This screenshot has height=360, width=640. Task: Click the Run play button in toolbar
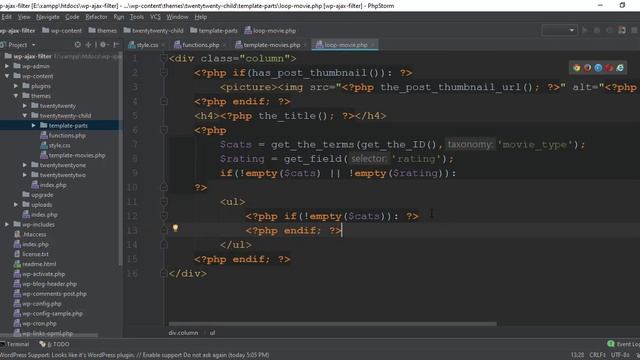[x=585, y=31]
